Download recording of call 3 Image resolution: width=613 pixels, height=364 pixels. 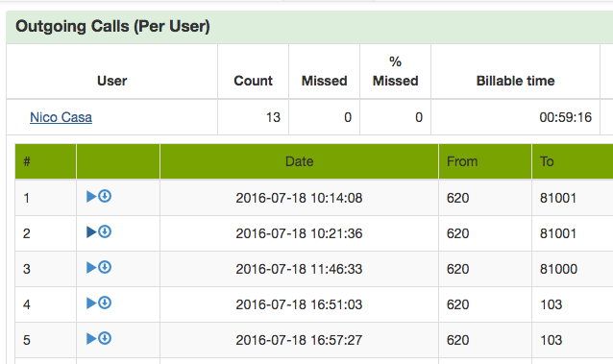pyautogui.click(x=105, y=267)
